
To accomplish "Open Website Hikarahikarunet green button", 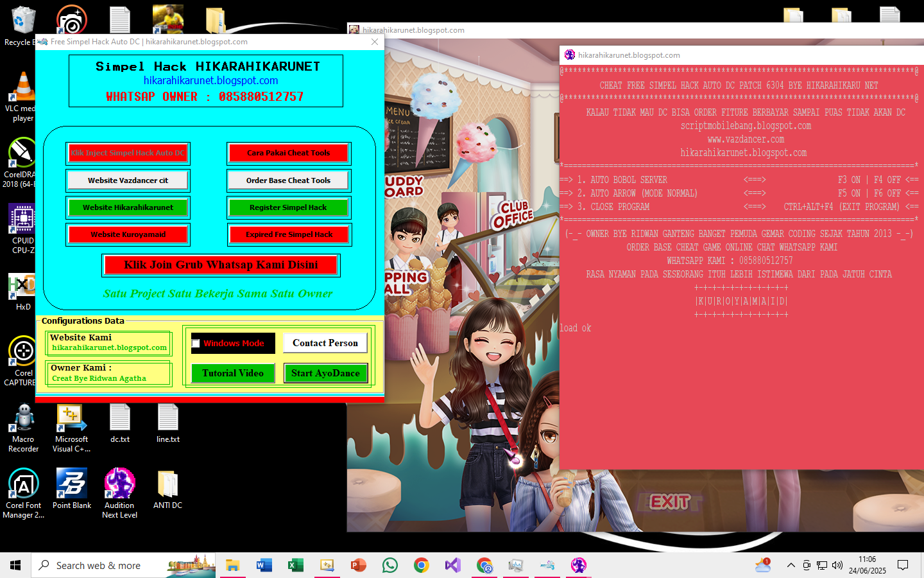I will [x=128, y=207].
